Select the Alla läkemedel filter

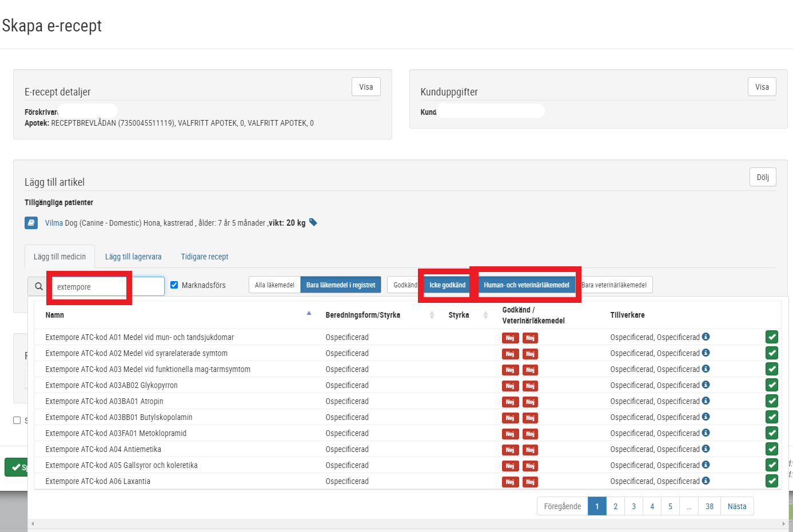coord(274,285)
